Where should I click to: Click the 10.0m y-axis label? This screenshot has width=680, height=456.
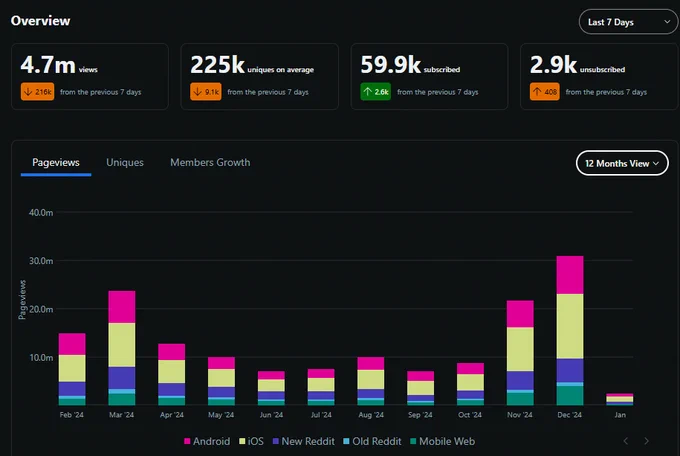pyautogui.click(x=41, y=358)
